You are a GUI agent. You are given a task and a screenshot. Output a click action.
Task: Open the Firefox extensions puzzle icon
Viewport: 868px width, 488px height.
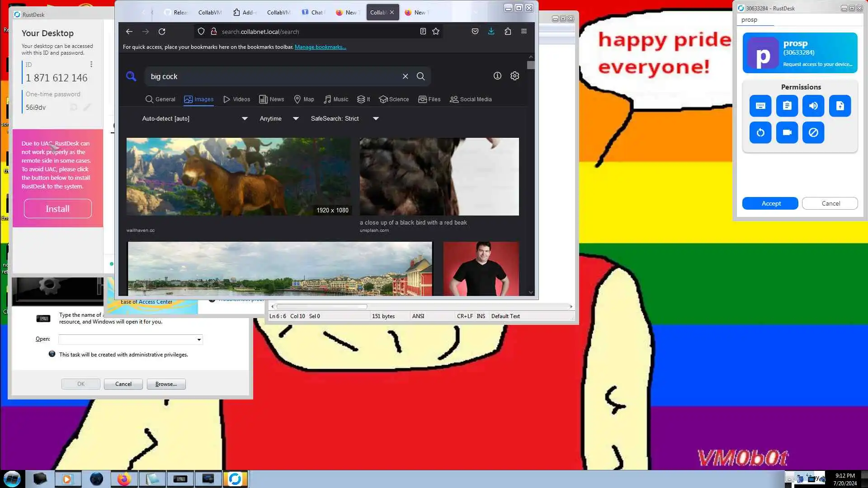pos(508,31)
